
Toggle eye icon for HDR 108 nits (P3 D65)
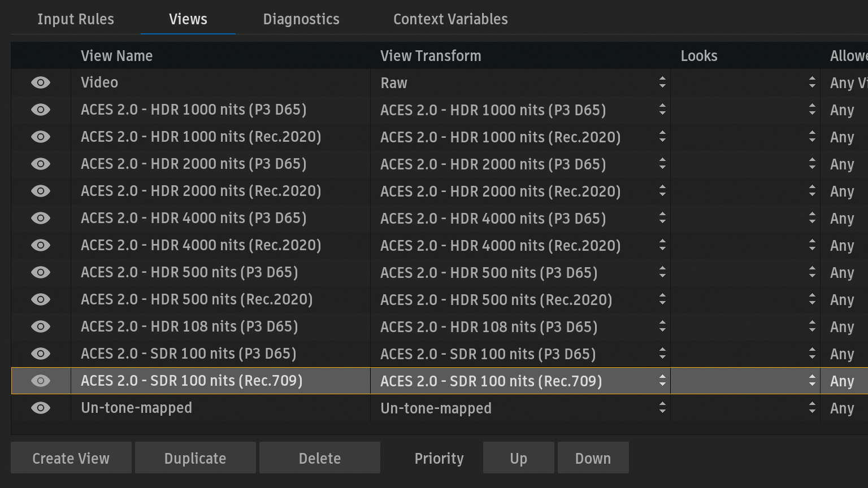click(41, 326)
